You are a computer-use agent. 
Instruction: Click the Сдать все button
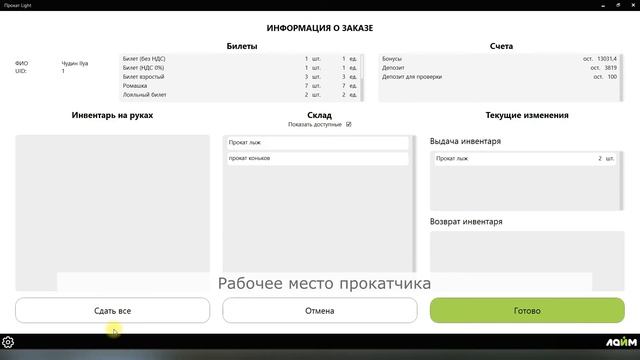click(x=113, y=311)
